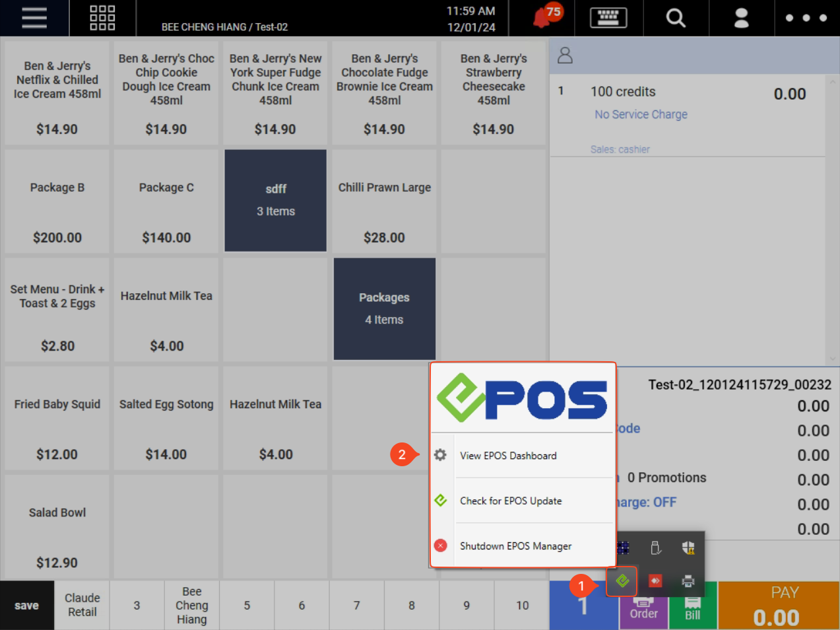The height and width of the screenshot is (630, 840).
Task: Open the red remote desktop tray icon
Action: pyautogui.click(x=655, y=581)
